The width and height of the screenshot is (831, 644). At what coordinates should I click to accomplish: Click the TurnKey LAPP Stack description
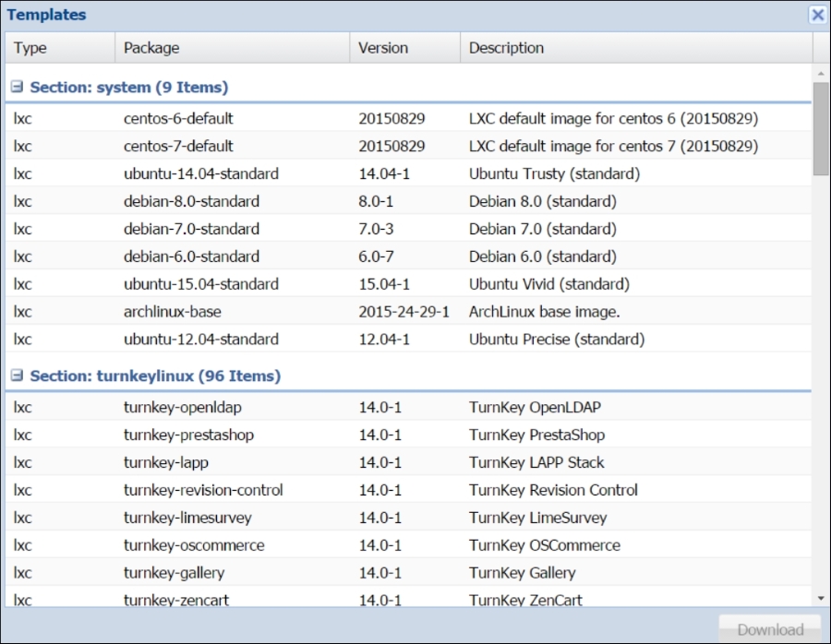[536, 462]
